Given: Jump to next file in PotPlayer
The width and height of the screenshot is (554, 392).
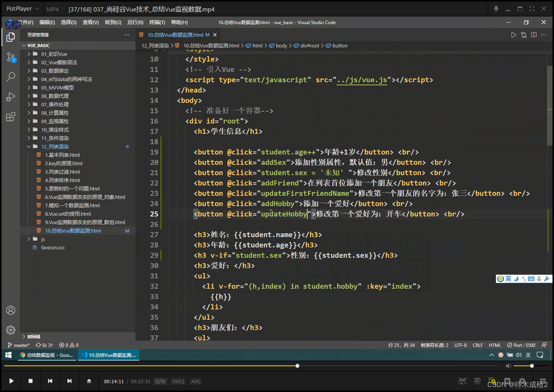Looking at the screenshot, I should click(x=69, y=381).
